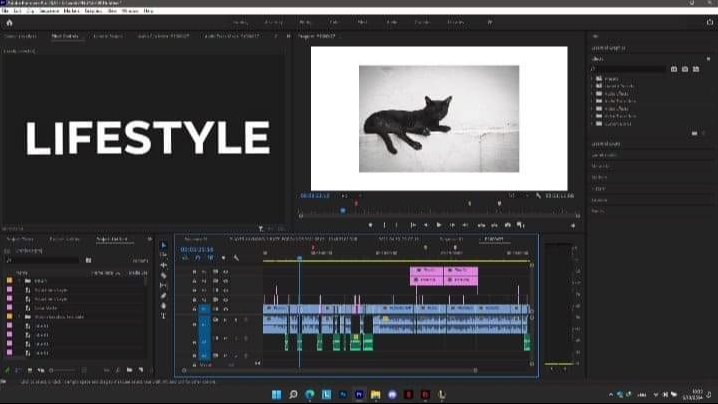Toggle eye output of second video track
This screenshot has width=718, height=404.
click(x=226, y=281)
